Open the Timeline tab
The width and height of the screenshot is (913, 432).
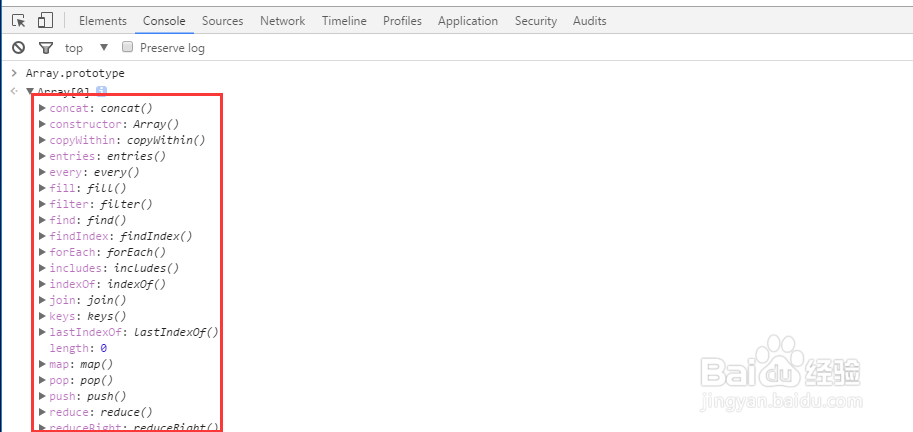coord(344,21)
